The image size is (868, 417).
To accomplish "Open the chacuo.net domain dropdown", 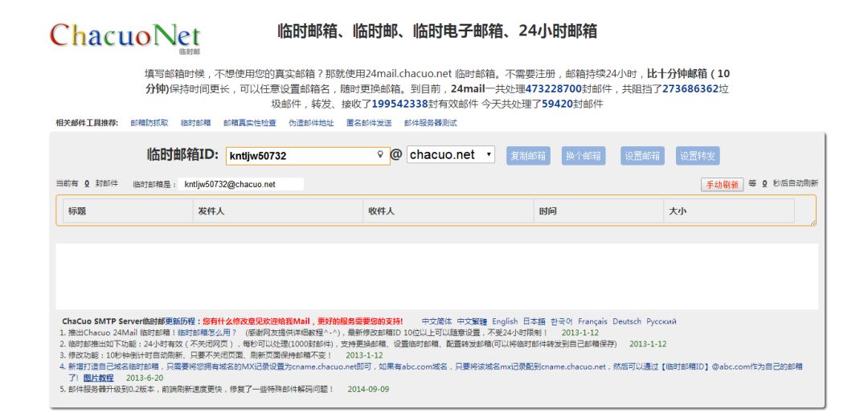I will point(451,155).
